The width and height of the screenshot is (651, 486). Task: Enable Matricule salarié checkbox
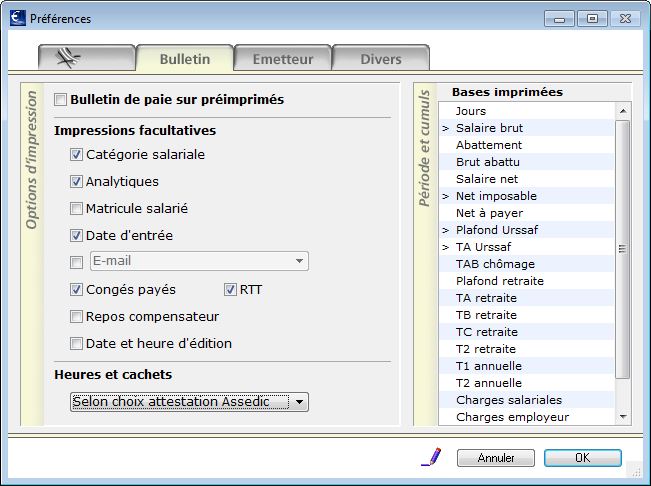click(x=76, y=208)
